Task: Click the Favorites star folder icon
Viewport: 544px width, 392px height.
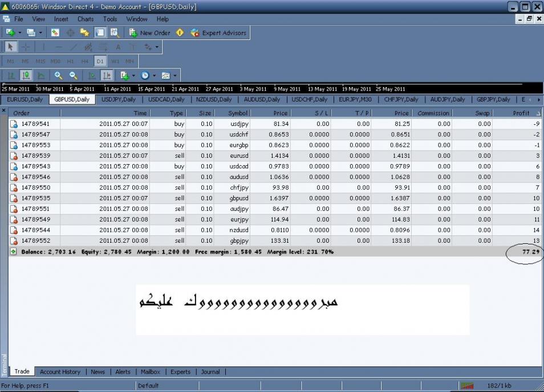Action: point(85,33)
